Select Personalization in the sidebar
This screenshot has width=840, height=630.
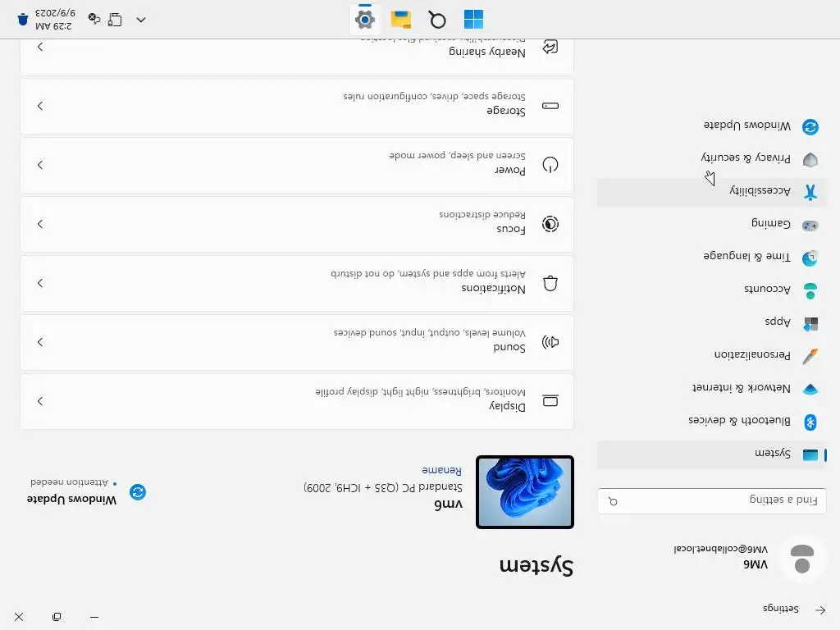pyautogui.click(x=712, y=356)
